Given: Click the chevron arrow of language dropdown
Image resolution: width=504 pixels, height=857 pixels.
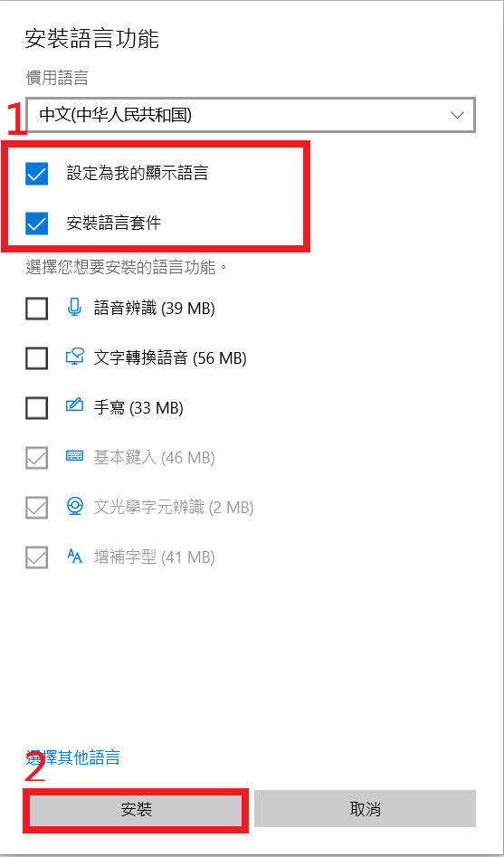Looking at the screenshot, I should [457, 115].
